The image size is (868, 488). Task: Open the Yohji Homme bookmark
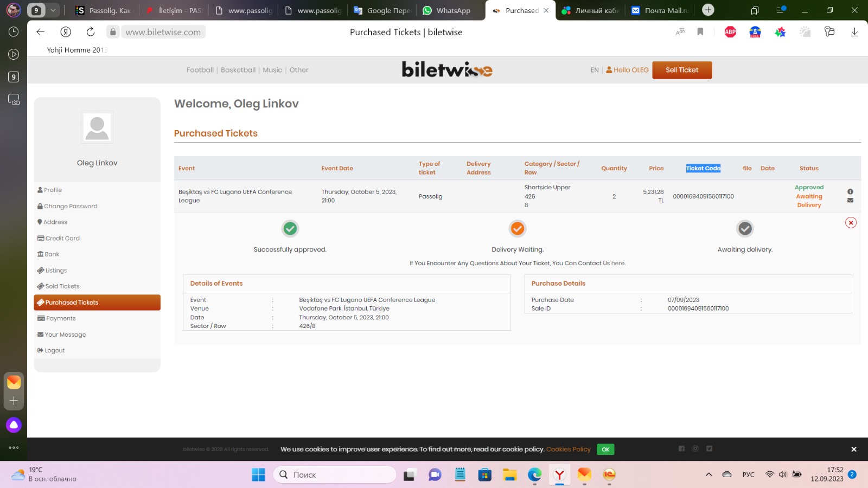pos(77,50)
